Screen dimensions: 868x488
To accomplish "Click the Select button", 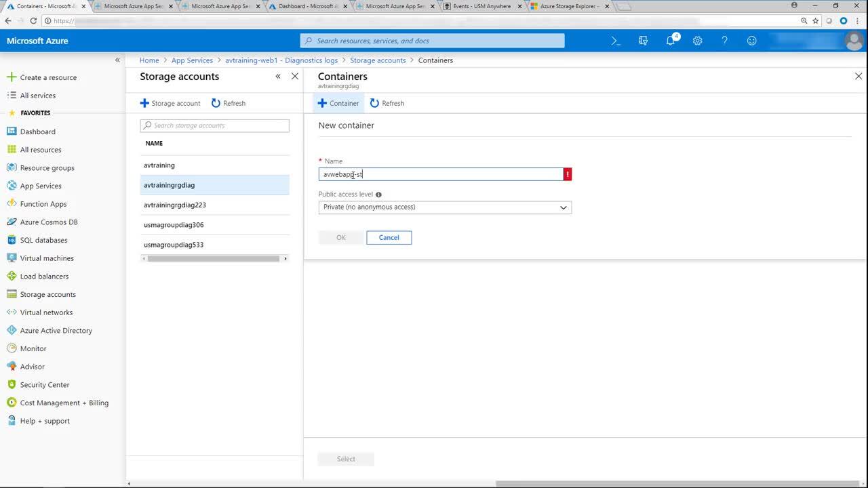I will pyautogui.click(x=346, y=459).
